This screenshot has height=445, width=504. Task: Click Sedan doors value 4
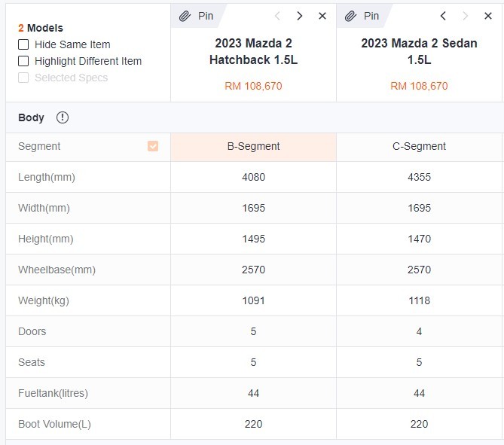tap(419, 331)
